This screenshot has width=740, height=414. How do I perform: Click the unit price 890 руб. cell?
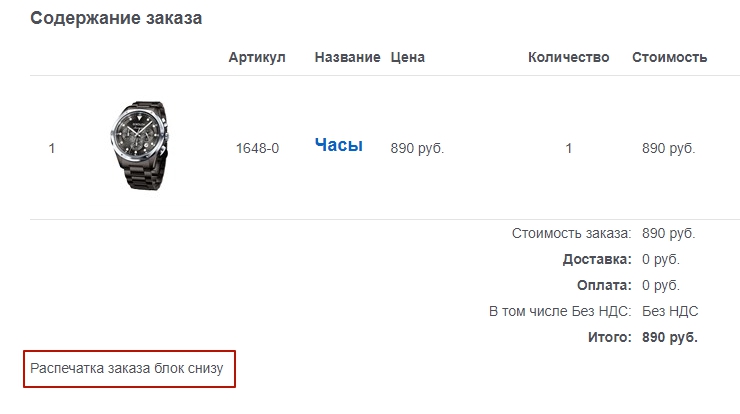tap(417, 149)
